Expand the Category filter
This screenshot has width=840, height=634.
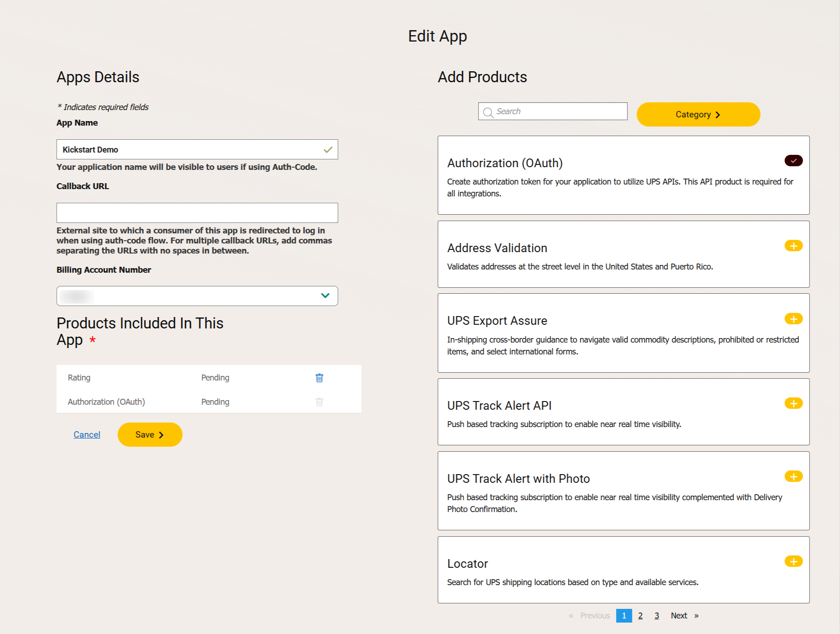[x=698, y=114]
